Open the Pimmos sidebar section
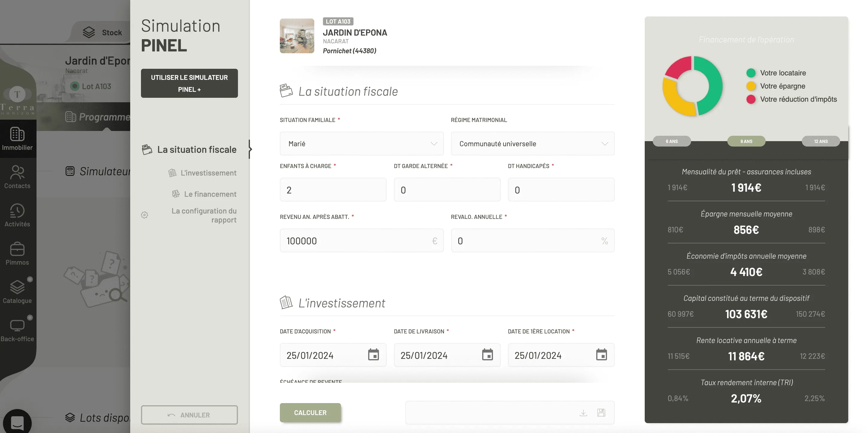This screenshot has width=868, height=433. pos(17,254)
